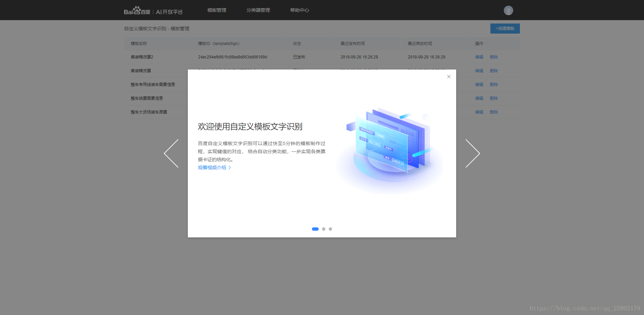This screenshot has height=315, width=644.
Task: Close the welcome dialog with the X
Action: coord(449,76)
